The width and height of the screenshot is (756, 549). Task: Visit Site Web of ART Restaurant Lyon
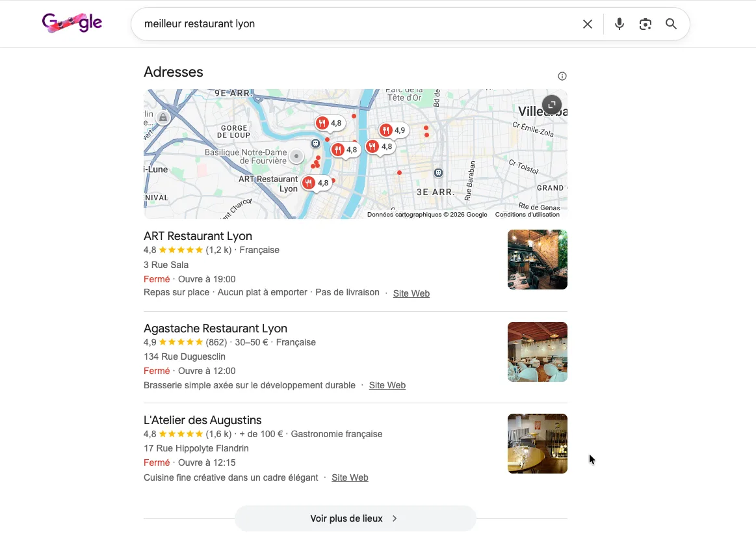(x=411, y=293)
